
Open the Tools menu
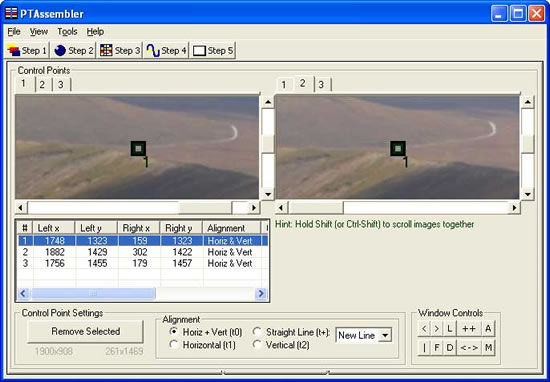pyautogui.click(x=67, y=32)
